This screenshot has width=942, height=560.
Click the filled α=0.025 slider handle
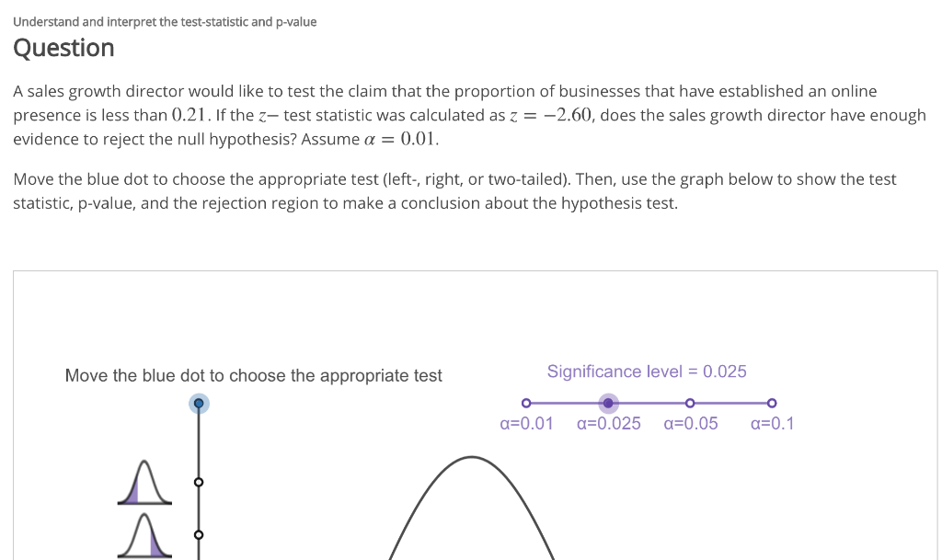point(608,403)
